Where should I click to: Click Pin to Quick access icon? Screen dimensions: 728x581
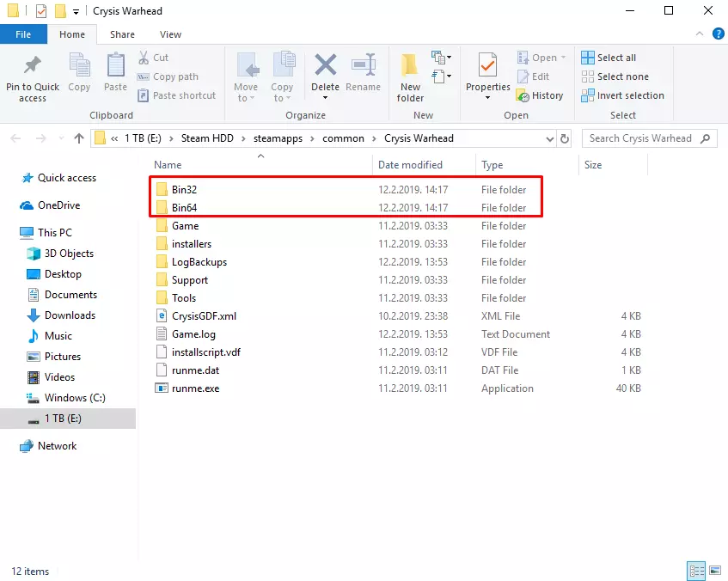pos(33,65)
